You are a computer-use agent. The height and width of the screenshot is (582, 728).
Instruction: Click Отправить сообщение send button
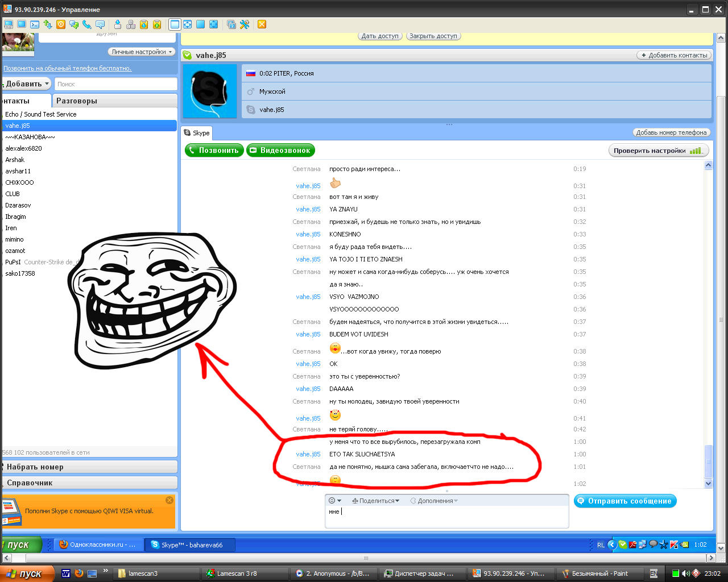(625, 501)
